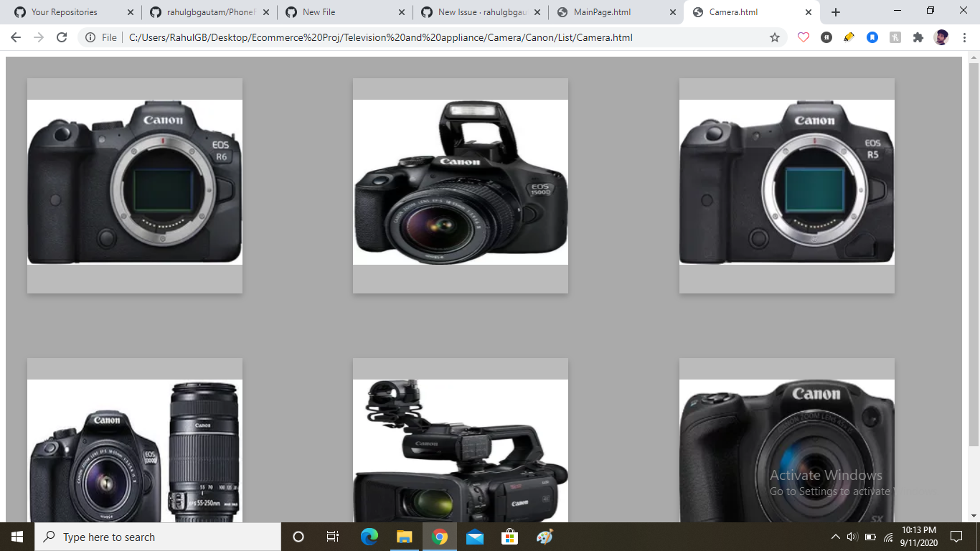Screen dimensions: 980x551
Task: Launch Microsoft Edge from the taskbar
Action: (x=369, y=537)
